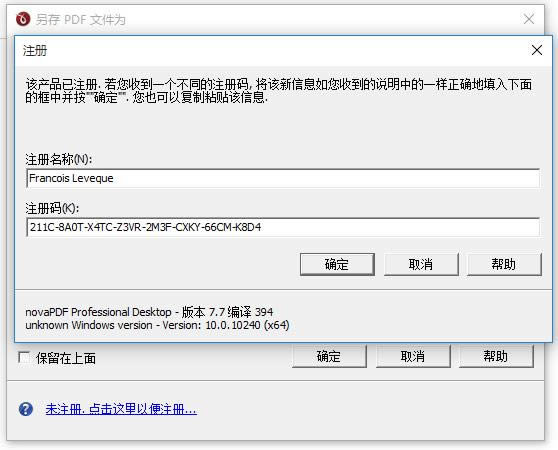Open the 未注册. 点击这里以便注册 link
The image size is (558, 450).
point(121,409)
